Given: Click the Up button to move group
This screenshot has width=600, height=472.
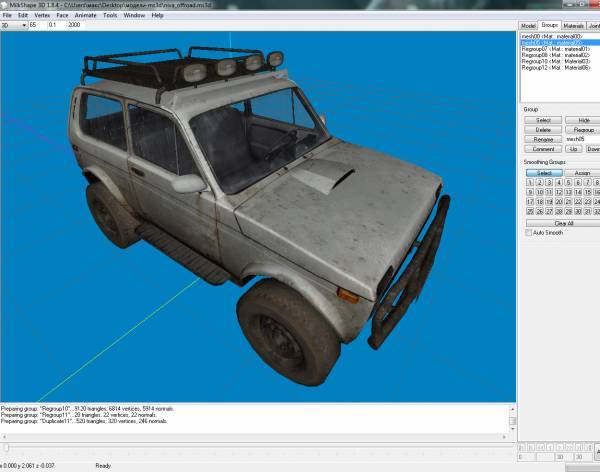Looking at the screenshot, I should click(x=574, y=148).
